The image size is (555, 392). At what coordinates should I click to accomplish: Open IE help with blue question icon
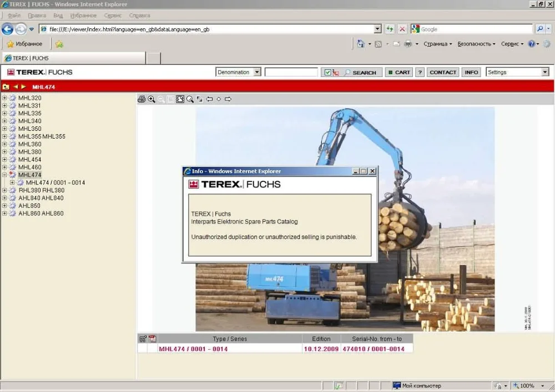[x=531, y=44]
